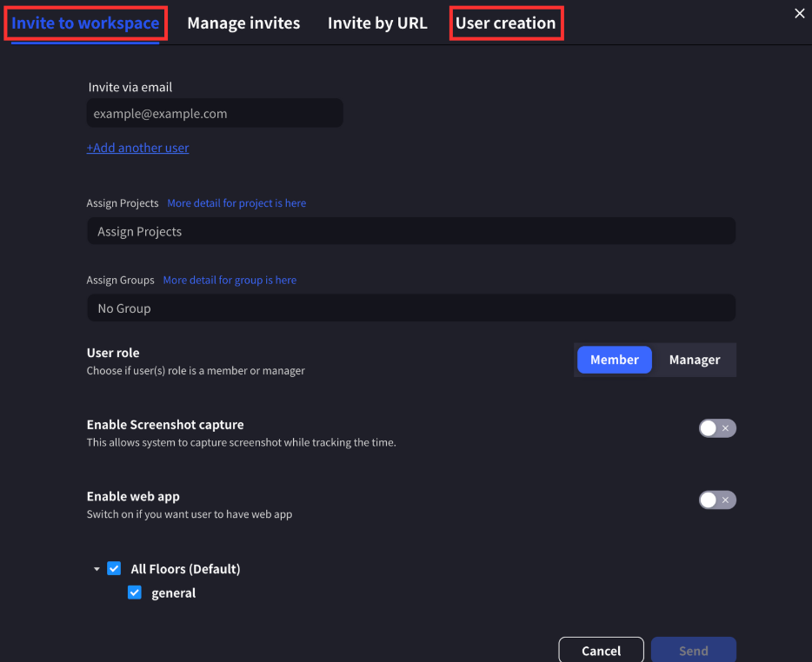812x662 pixels.
Task: Open group details via the link
Action: tap(230, 280)
